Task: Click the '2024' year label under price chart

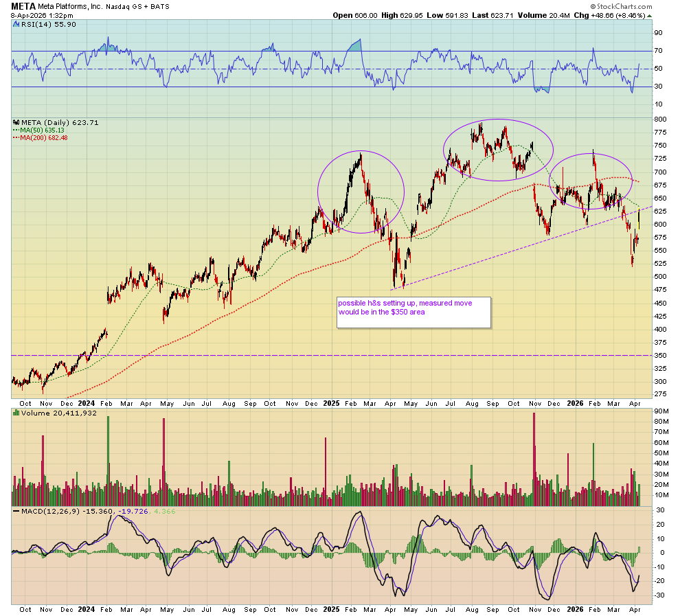Action: [x=87, y=403]
